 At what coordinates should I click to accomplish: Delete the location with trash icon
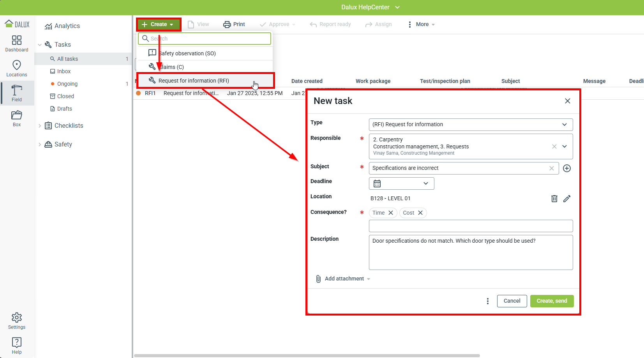tap(554, 199)
